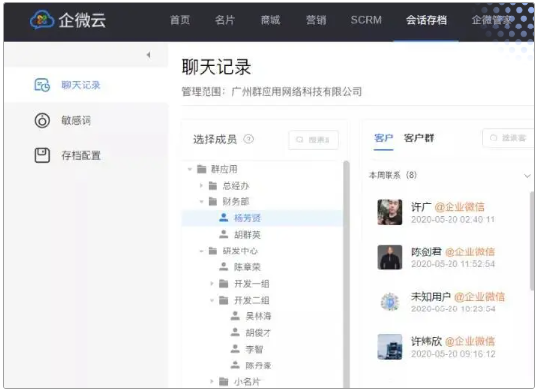
Task: Click the 总经办 folder icon
Action: coord(212,186)
